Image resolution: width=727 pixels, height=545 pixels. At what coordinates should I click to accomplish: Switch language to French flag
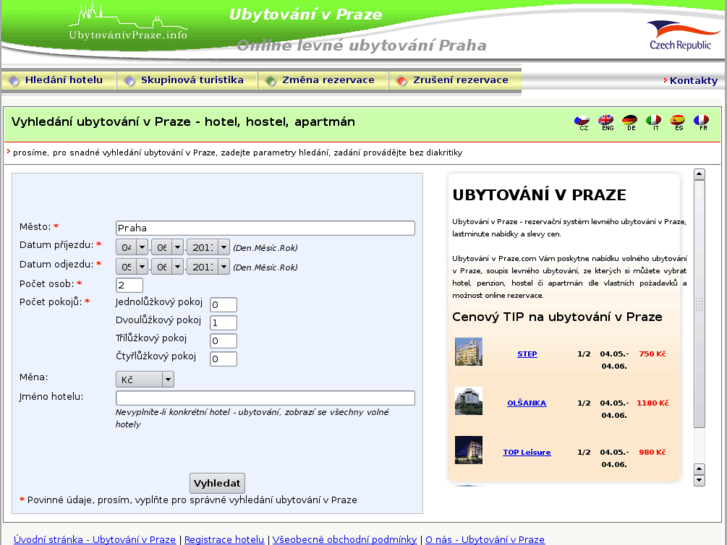coord(701,122)
